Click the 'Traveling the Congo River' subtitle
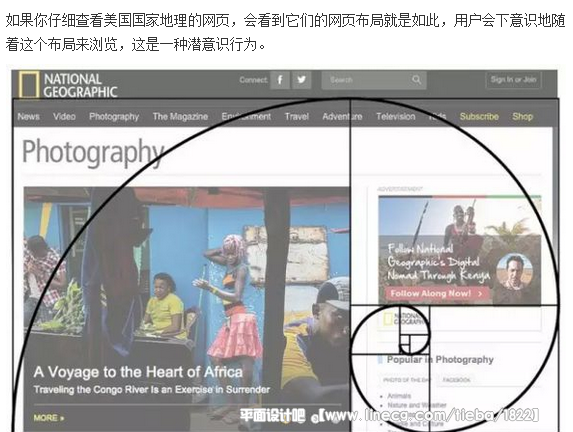 tap(152, 390)
